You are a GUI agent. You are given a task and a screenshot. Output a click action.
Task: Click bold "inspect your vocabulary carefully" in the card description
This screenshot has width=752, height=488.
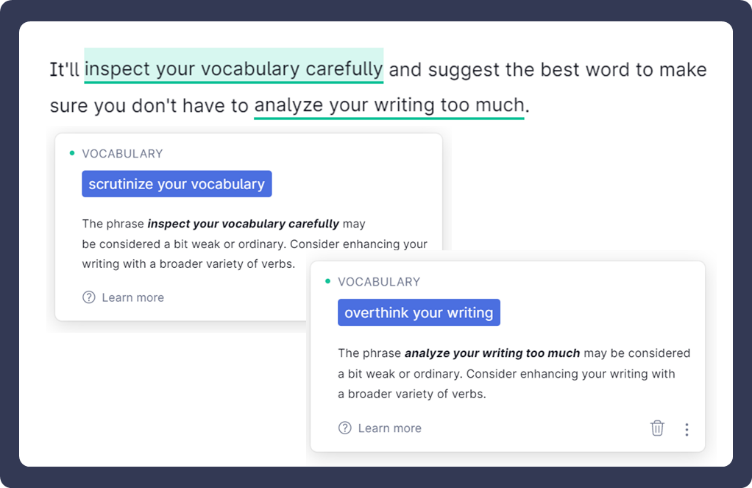click(243, 224)
